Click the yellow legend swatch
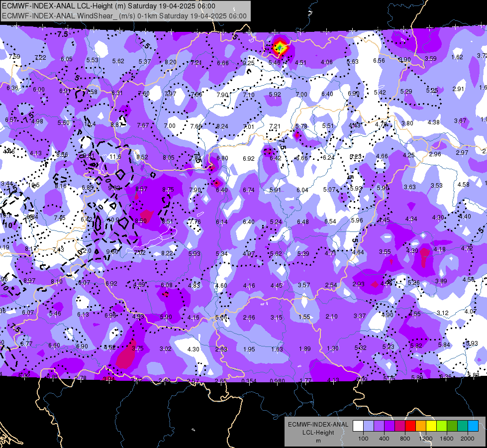The width and height of the screenshot is (487, 448). coord(431,426)
